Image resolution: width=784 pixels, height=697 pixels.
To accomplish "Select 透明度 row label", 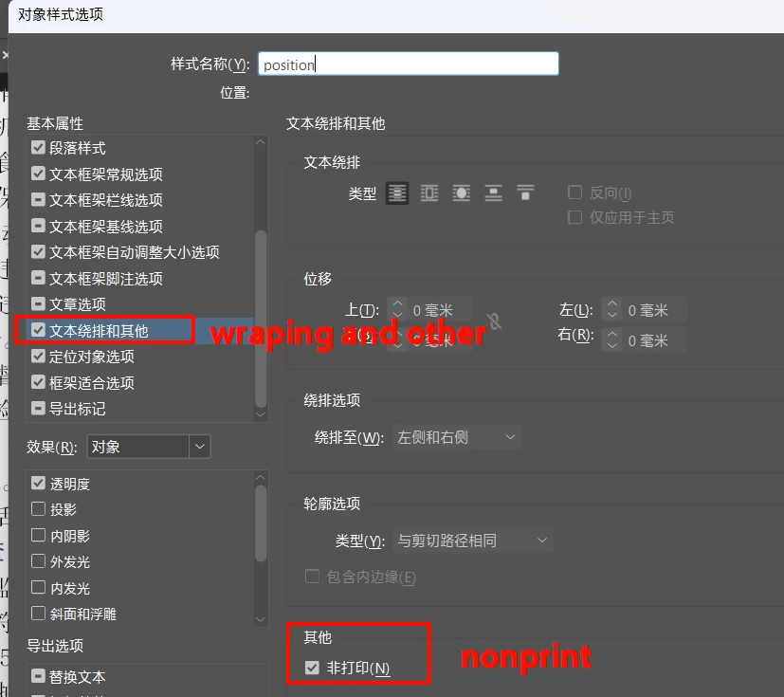I will pyautogui.click(x=70, y=484).
